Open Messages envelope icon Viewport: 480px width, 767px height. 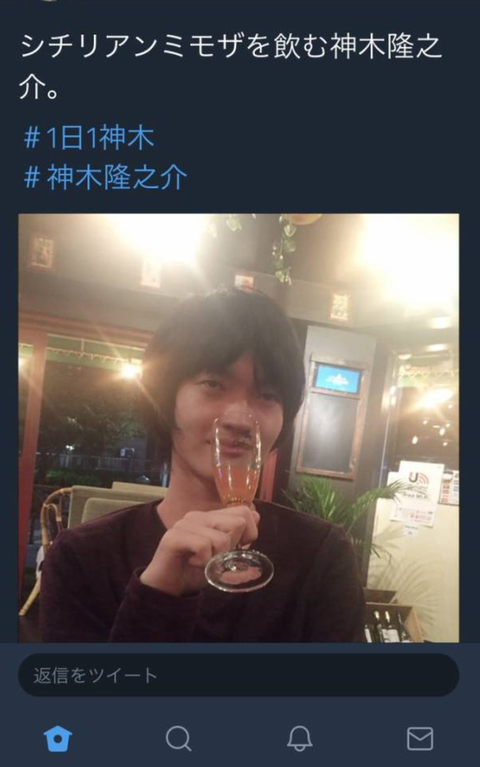coord(420,739)
